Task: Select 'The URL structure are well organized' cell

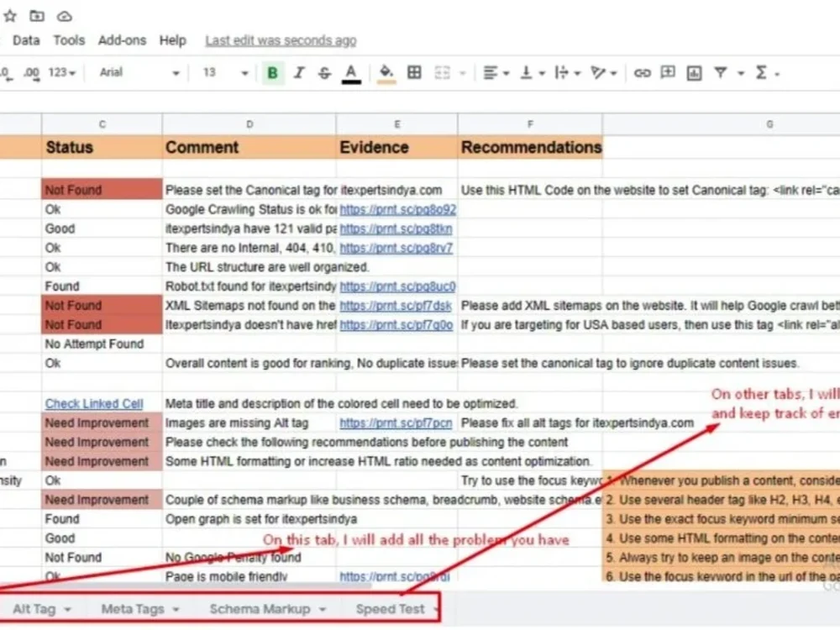Action: 249,267
